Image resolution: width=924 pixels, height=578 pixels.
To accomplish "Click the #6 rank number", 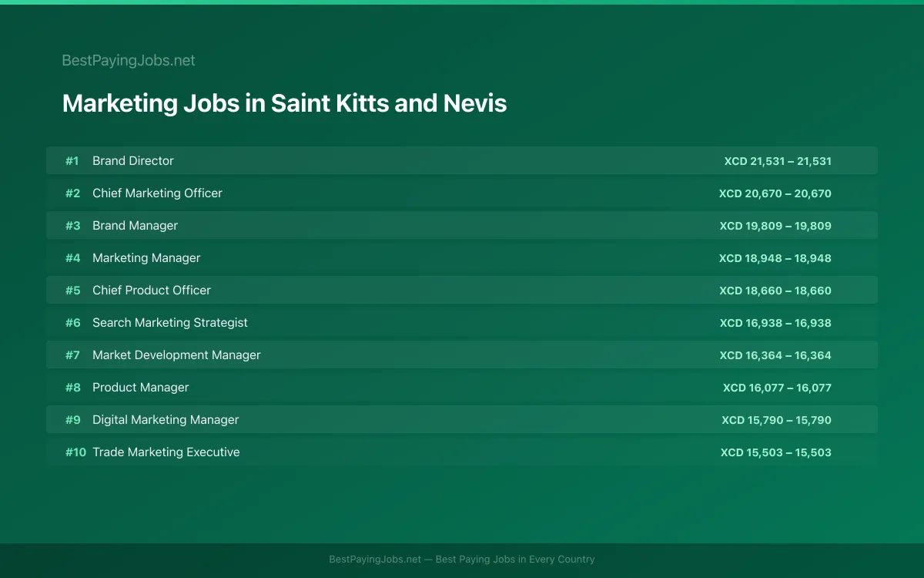I will [72, 323].
